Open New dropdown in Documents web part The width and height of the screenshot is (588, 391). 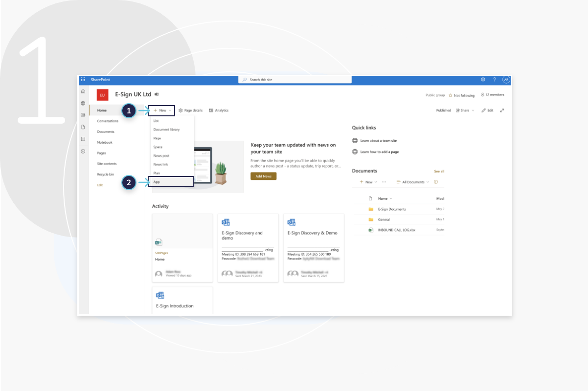(x=368, y=182)
